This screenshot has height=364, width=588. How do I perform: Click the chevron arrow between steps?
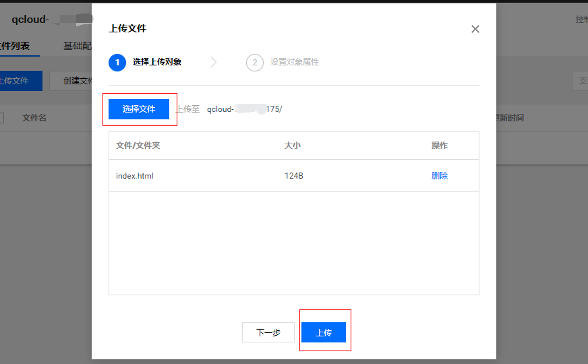214,63
